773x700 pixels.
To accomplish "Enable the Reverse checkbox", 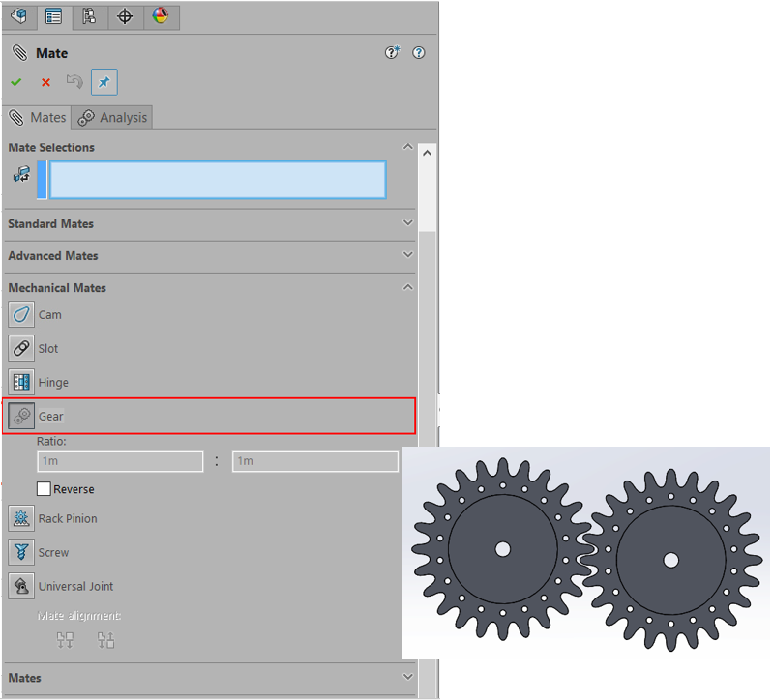I will (44, 489).
